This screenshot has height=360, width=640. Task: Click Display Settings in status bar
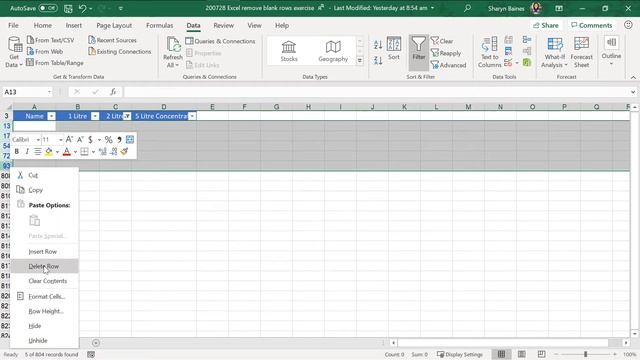point(460,354)
